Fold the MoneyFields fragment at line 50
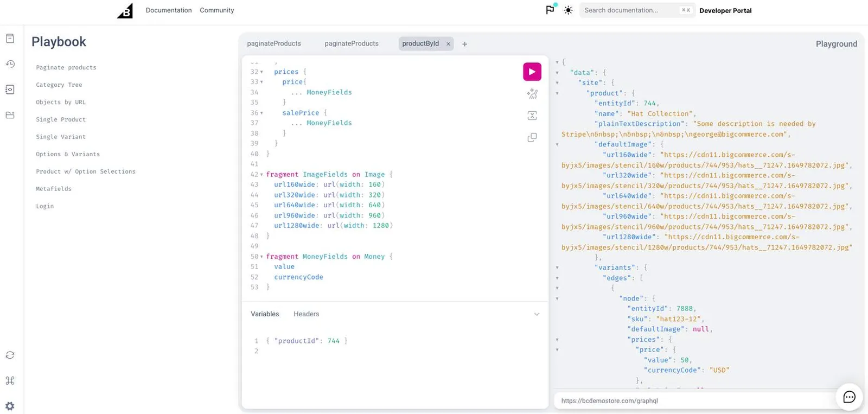Image resolution: width=868 pixels, height=414 pixels. click(261, 257)
